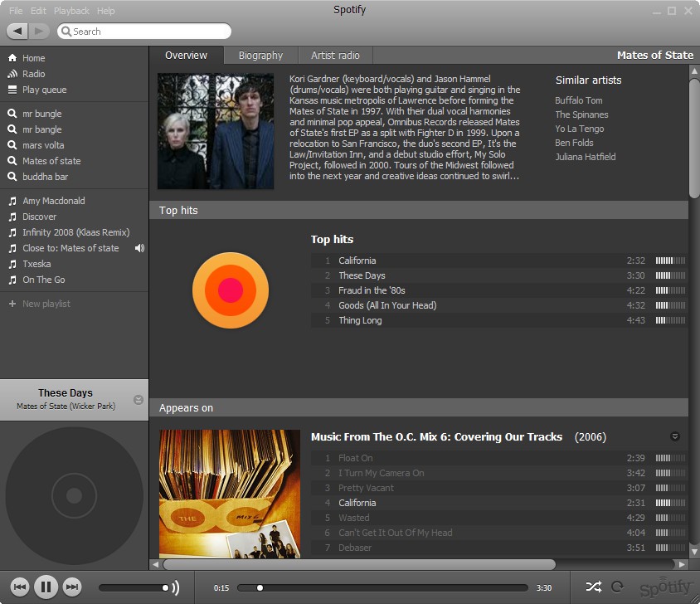700x604 pixels.
Task: Select the track Fraud in the '80s
Action: (498, 290)
